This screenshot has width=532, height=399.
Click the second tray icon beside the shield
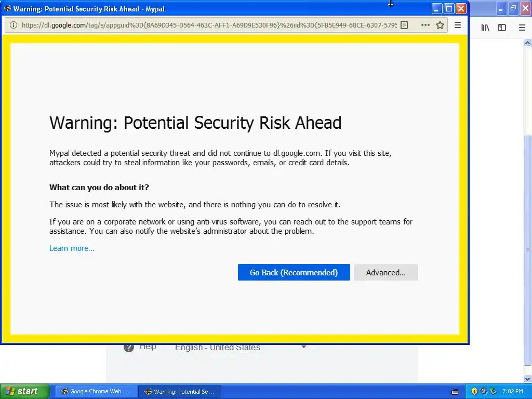point(484,392)
